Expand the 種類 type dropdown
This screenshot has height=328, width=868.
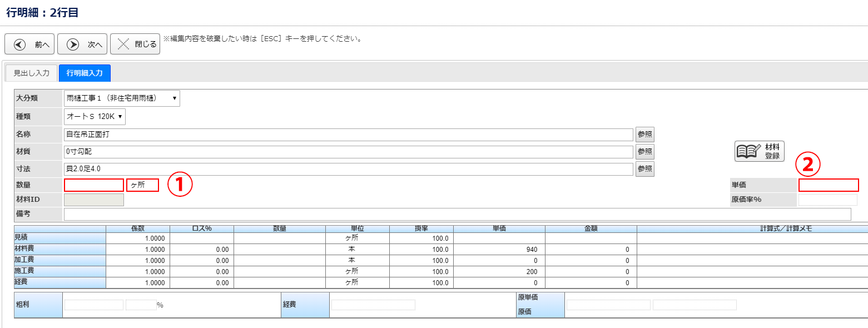(x=95, y=117)
